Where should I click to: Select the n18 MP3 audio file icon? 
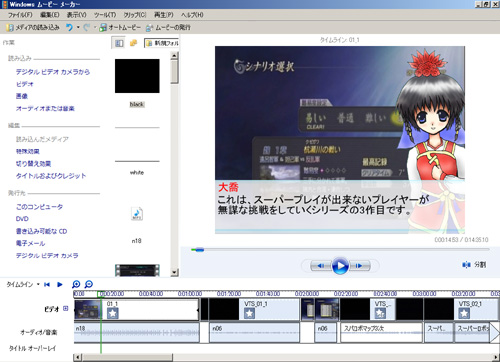pyautogui.click(x=137, y=214)
